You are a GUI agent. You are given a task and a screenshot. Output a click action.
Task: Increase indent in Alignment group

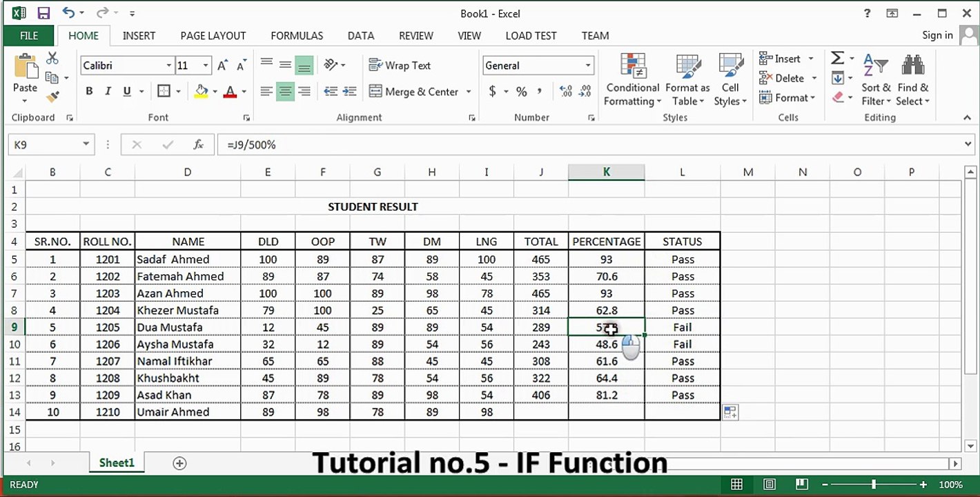coord(349,91)
